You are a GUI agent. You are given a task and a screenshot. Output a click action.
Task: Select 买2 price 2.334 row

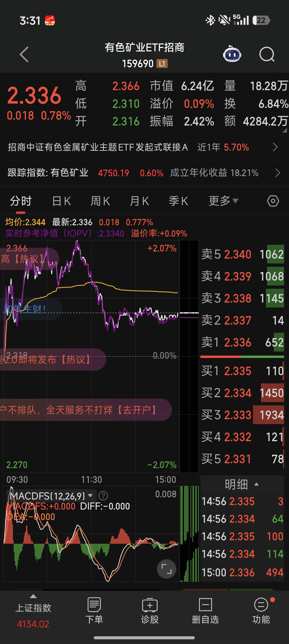coord(242,393)
